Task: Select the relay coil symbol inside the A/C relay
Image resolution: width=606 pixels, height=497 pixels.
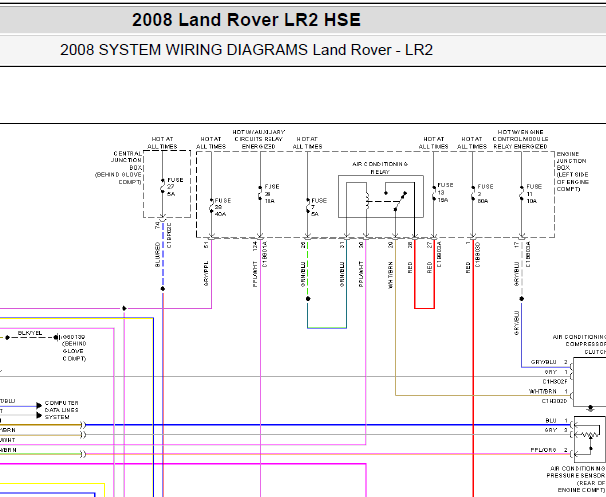Action: tap(367, 201)
